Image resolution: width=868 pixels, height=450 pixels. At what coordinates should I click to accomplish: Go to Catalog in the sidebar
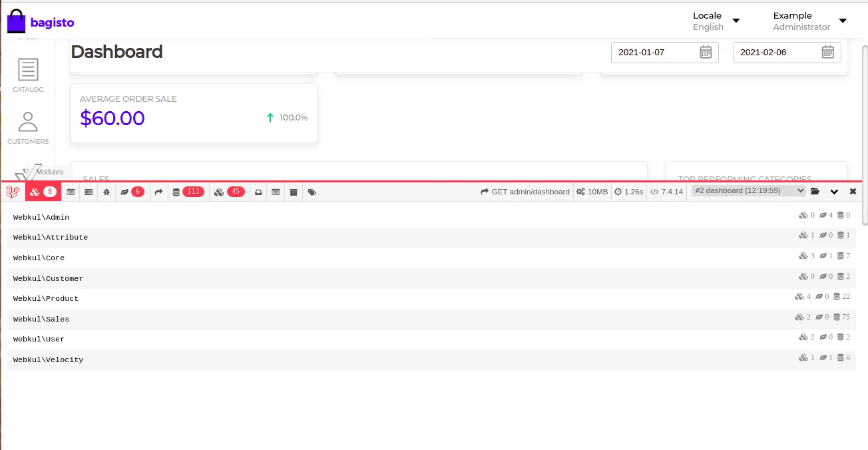(28, 76)
